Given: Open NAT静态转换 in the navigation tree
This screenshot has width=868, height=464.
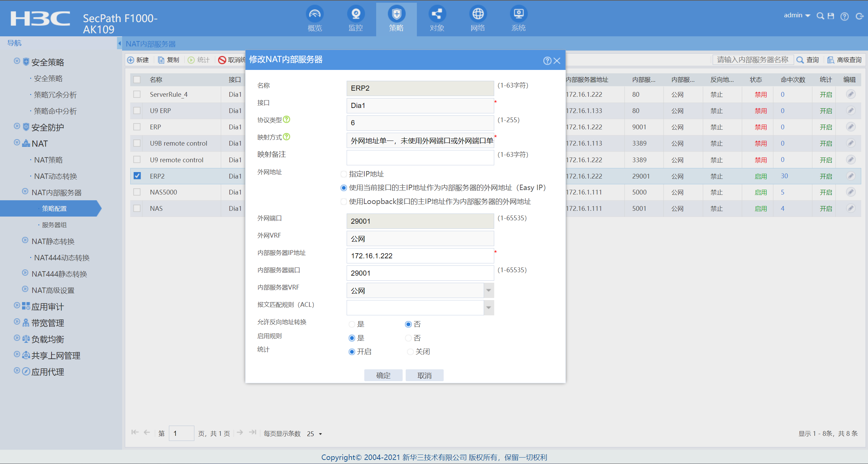Looking at the screenshot, I should pyautogui.click(x=53, y=241).
